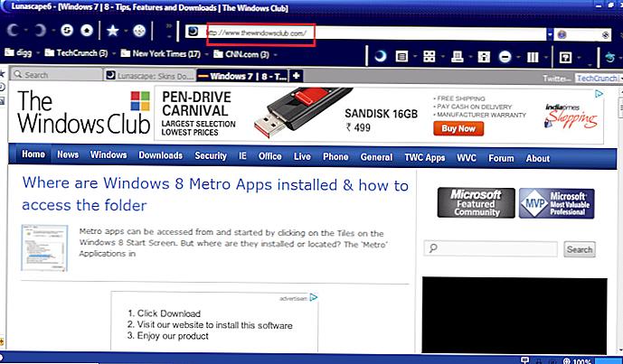The height and width of the screenshot is (364, 623).
Task: Open the Office navigation item
Action: click(x=270, y=156)
